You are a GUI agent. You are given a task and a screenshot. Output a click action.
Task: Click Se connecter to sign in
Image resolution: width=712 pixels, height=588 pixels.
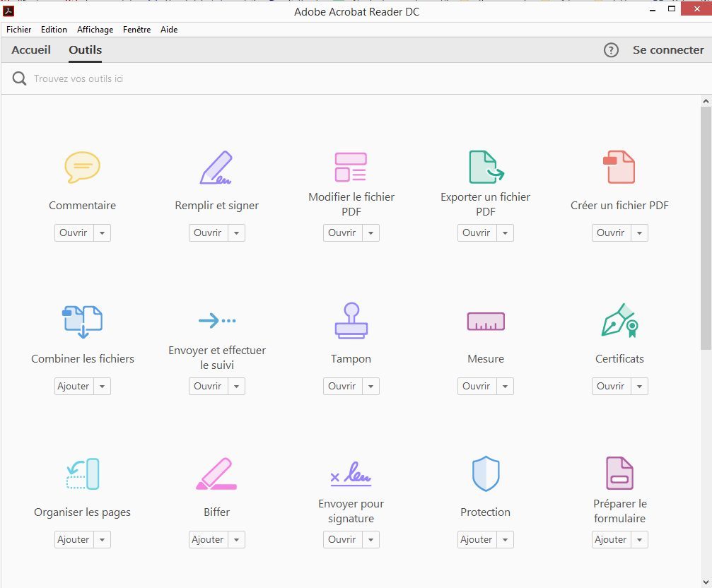click(x=668, y=50)
